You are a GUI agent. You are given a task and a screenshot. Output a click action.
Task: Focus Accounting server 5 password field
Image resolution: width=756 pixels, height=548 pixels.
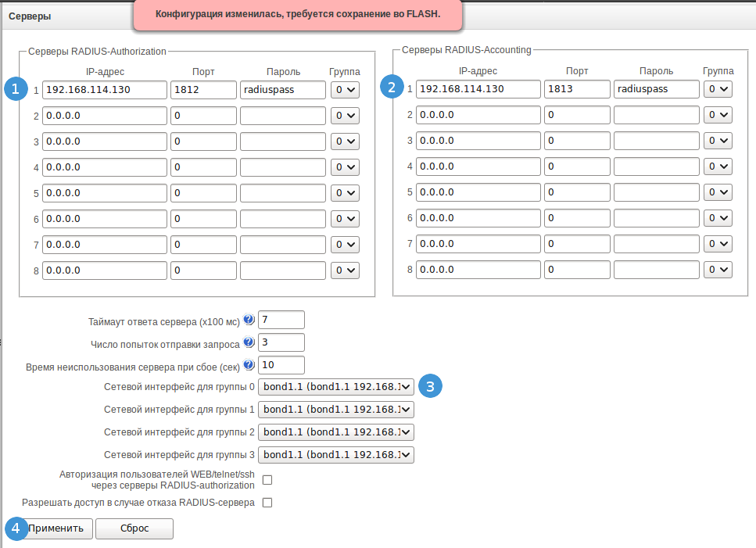coord(656,192)
